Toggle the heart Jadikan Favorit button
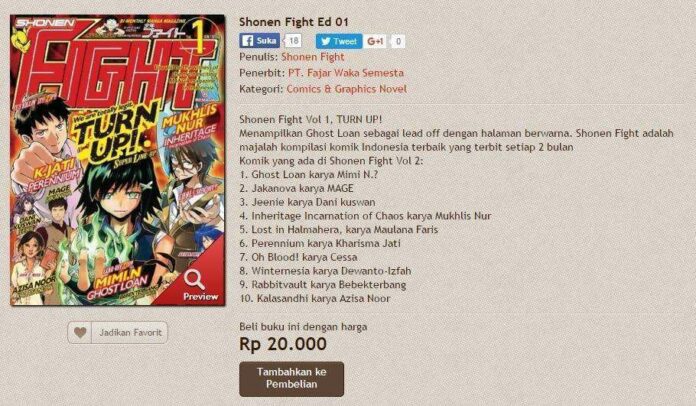696x406 pixels. coord(118,332)
